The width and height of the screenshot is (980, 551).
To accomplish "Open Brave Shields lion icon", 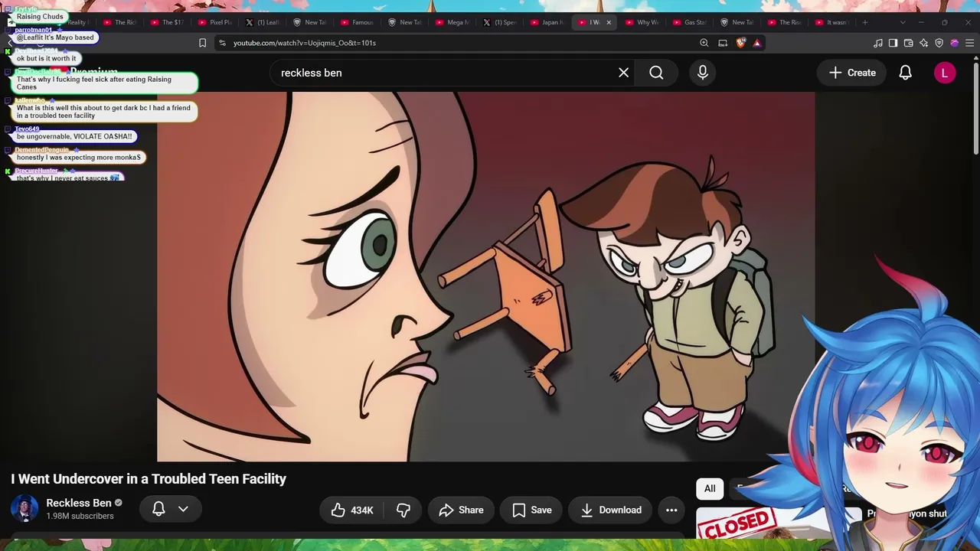I will [740, 43].
